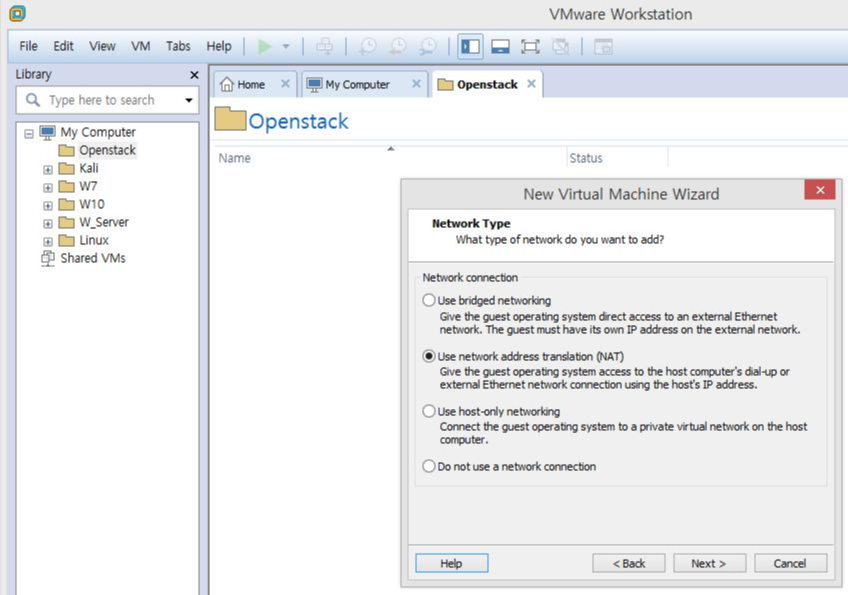Image resolution: width=848 pixels, height=595 pixels.
Task: Open the Edit menu
Action: (x=63, y=47)
